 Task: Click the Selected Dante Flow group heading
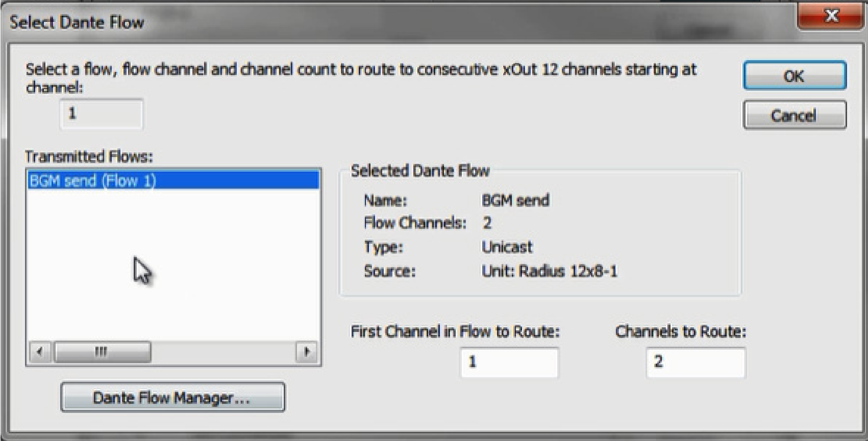pyautogui.click(x=419, y=171)
